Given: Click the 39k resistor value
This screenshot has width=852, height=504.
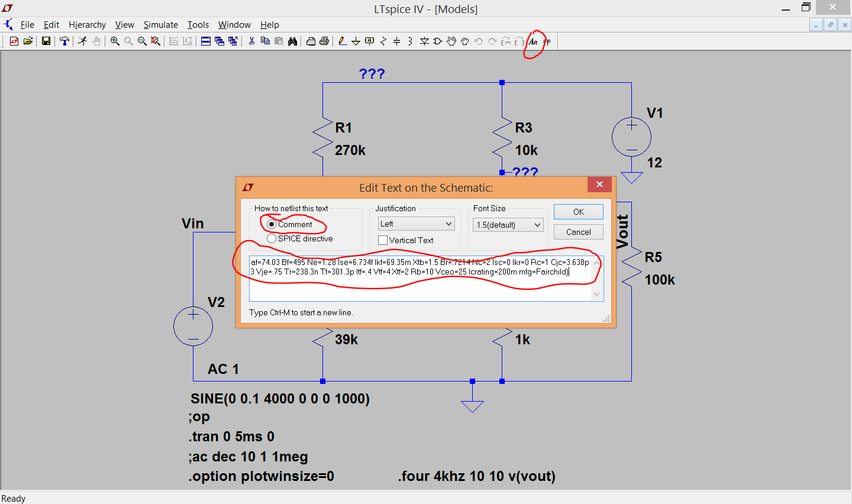Looking at the screenshot, I should pyautogui.click(x=346, y=340).
